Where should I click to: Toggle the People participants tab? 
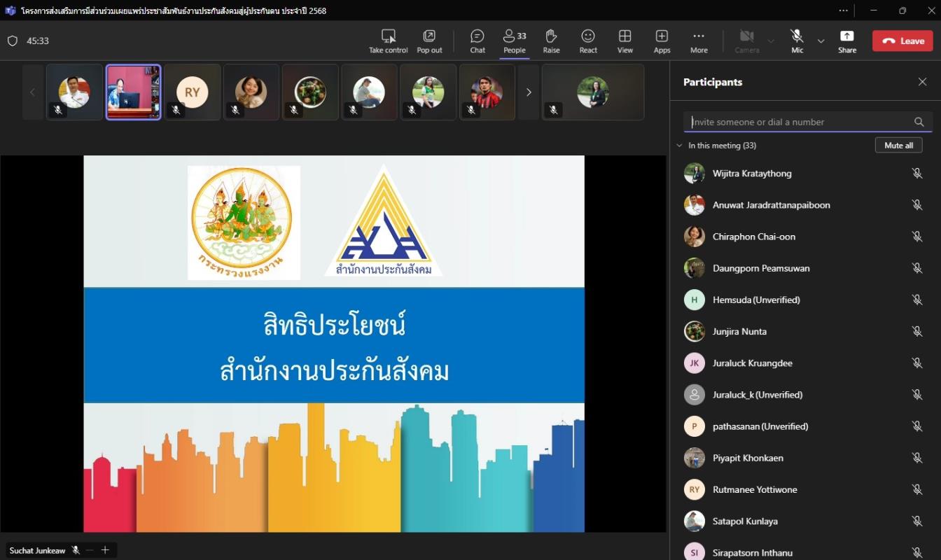coord(514,41)
